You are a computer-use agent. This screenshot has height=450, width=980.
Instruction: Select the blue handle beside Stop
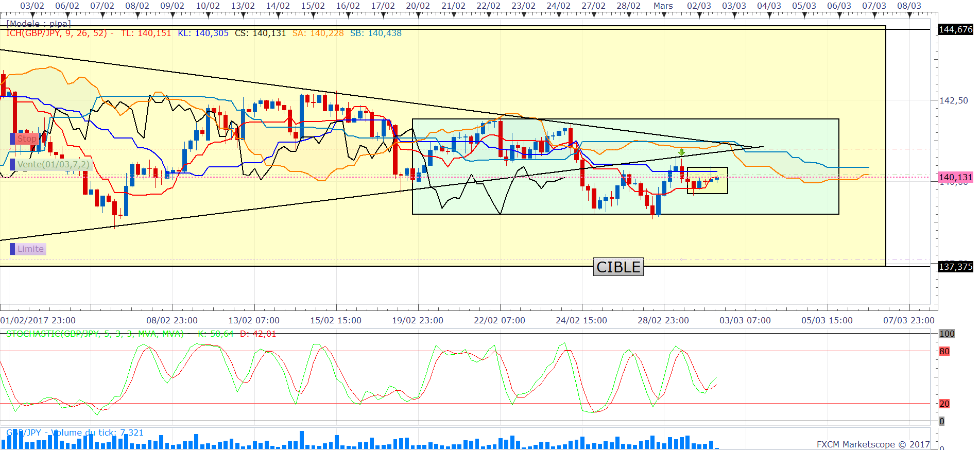[x=12, y=139]
